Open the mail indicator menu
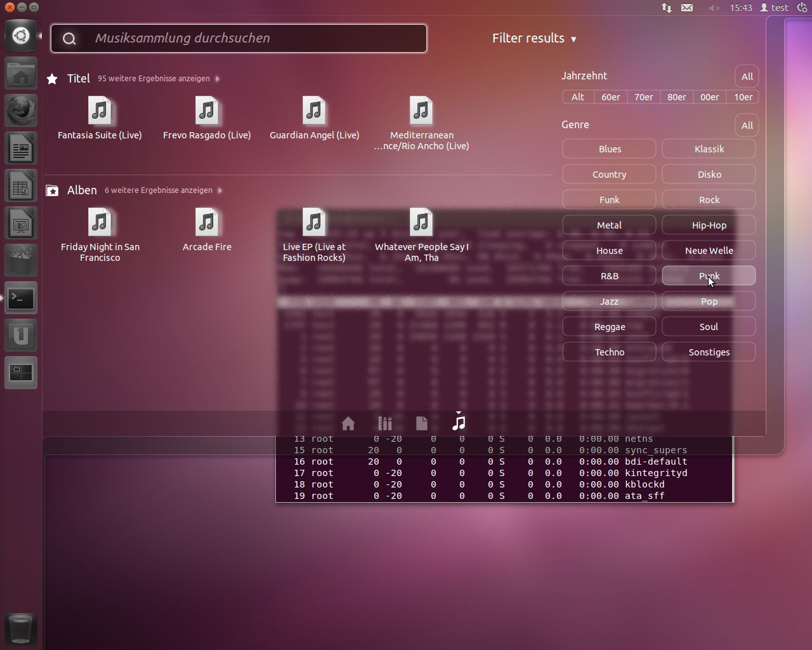This screenshot has height=650, width=812. point(687,8)
